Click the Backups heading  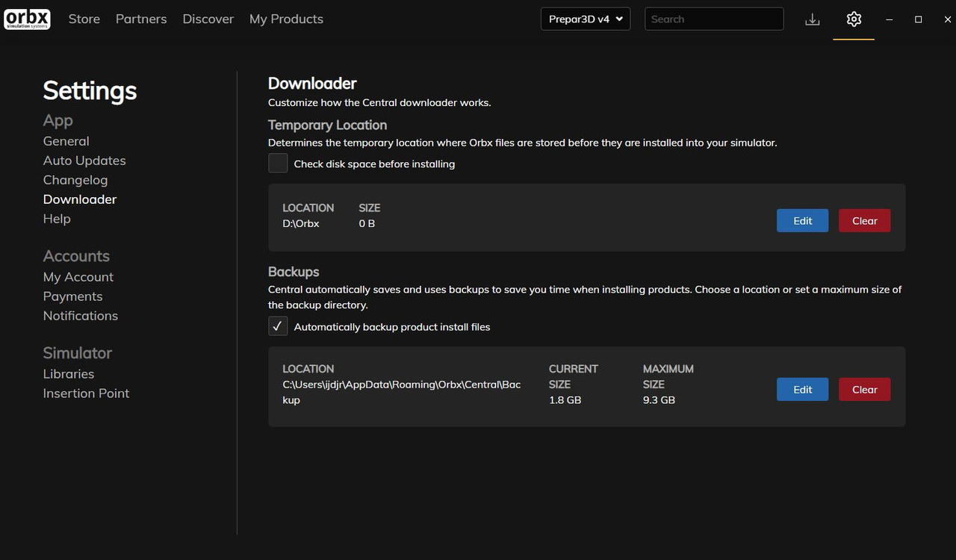tap(294, 272)
